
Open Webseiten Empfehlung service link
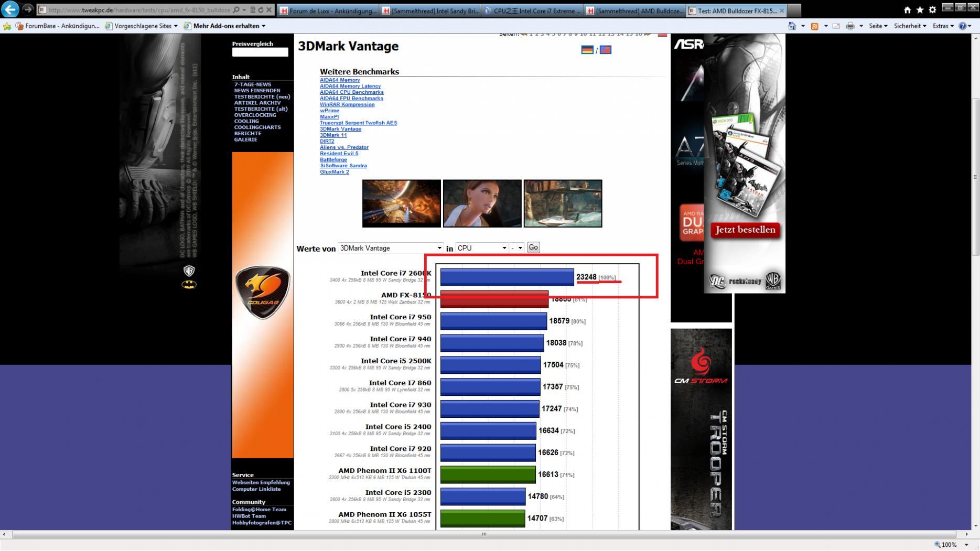(x=261, y=482)
